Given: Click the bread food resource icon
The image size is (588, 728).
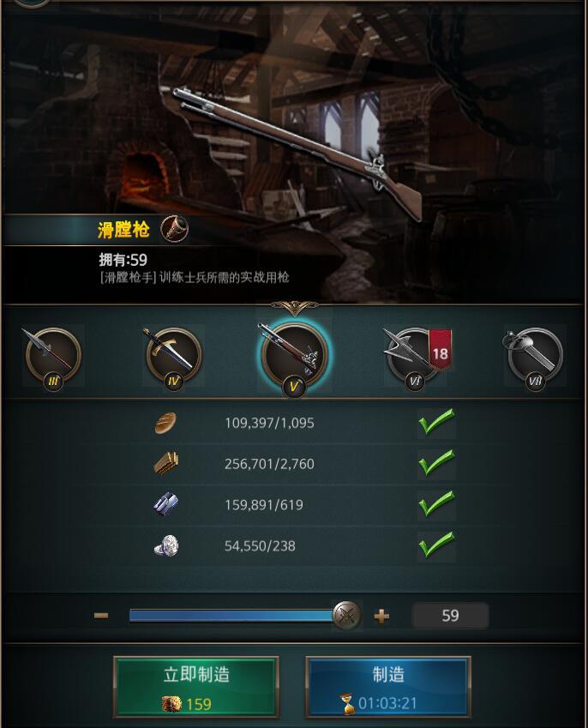Looking at the screenshot, I should pos(165,423).
